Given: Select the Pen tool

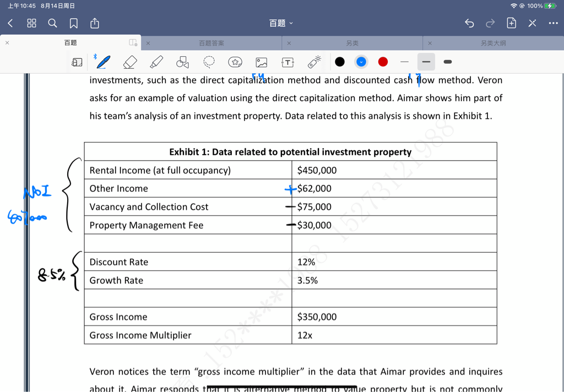Looking at the screenshot, I should point(103,62).
